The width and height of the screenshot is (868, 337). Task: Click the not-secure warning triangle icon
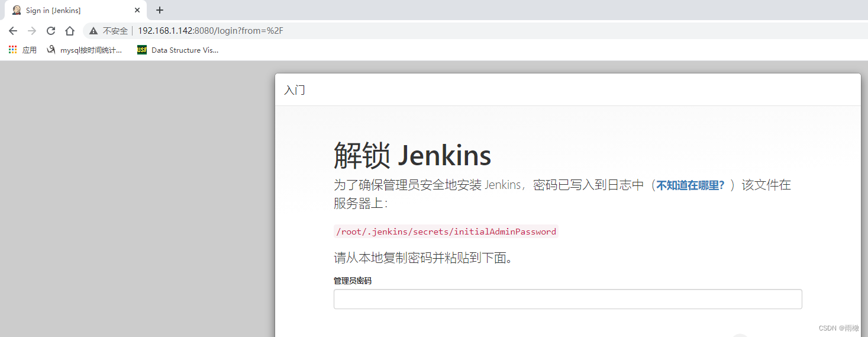pos(93,31)
